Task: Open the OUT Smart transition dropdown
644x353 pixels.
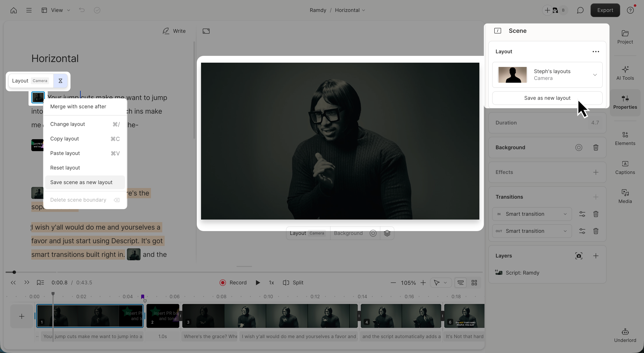Action: point(532,231)
